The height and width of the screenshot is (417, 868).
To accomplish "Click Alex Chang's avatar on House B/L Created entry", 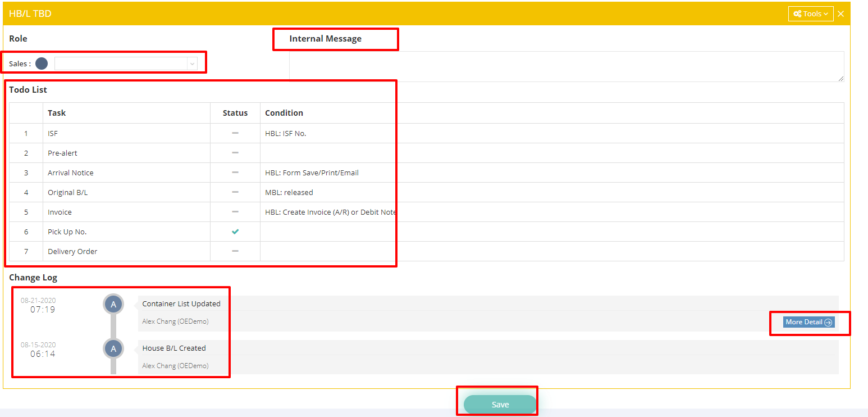I will pyautogui.click(x=113, y=348).
